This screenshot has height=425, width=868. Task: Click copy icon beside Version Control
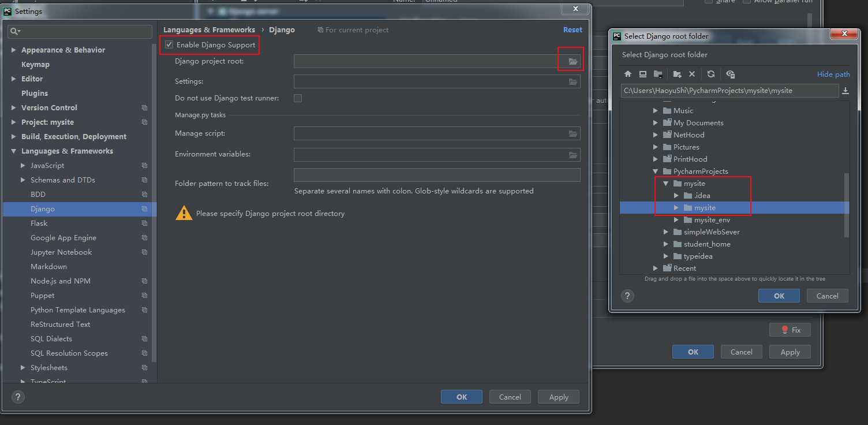(144, 108)
